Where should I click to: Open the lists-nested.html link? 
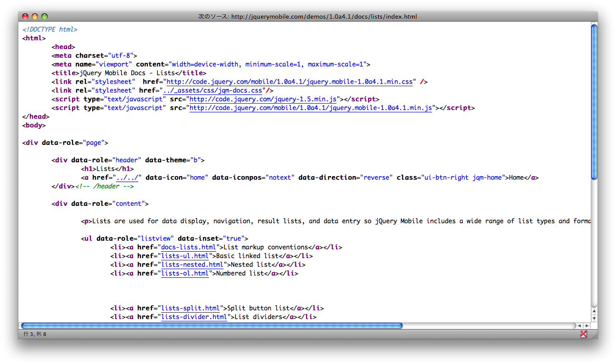tap(192, 265)
